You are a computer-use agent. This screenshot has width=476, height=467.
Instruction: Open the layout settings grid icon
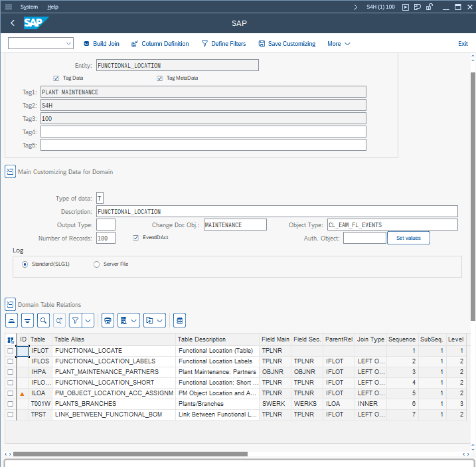coord(179,320)
